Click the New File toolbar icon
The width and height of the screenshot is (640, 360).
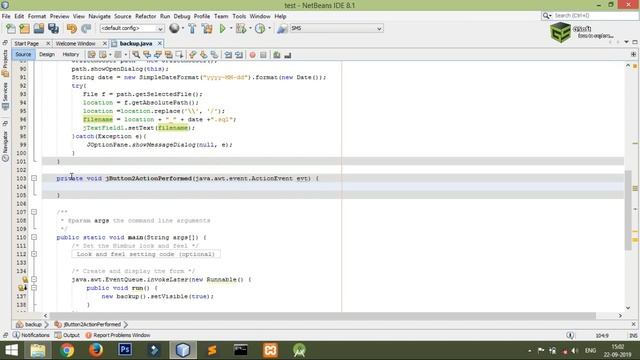pyautogui.click(x=11, y=29)
